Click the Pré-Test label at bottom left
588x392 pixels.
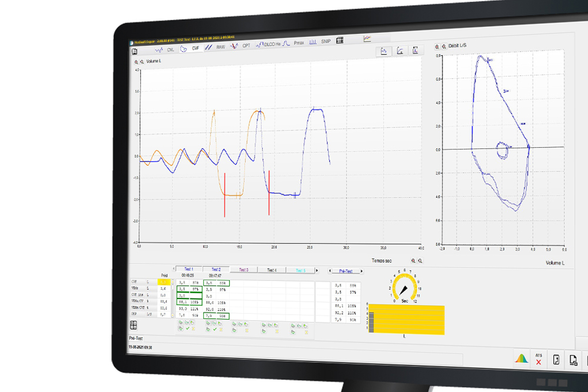pyautogui.click(x=136, y=338)
